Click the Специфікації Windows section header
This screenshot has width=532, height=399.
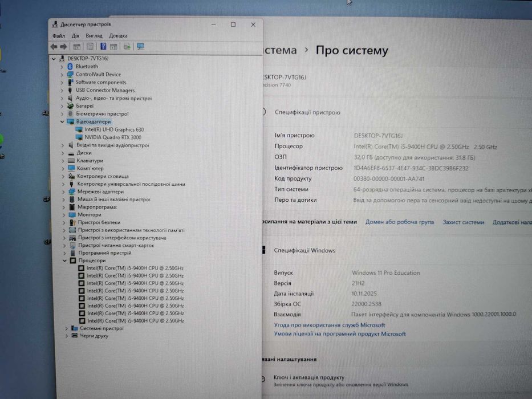coord(304,250)
